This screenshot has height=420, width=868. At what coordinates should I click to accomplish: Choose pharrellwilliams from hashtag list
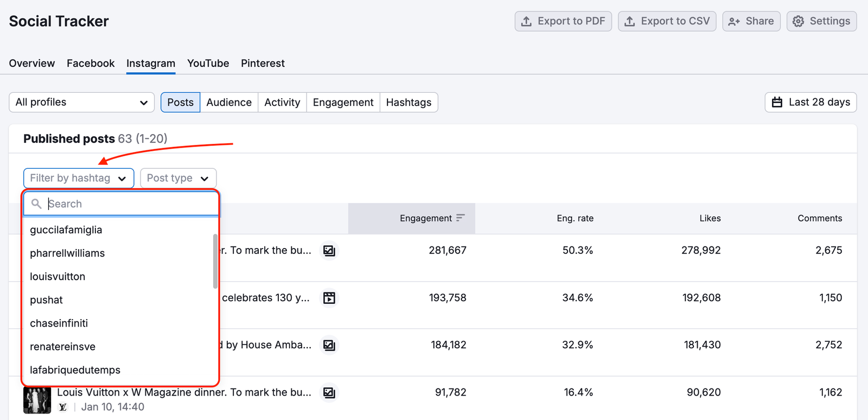click(67, 253)
